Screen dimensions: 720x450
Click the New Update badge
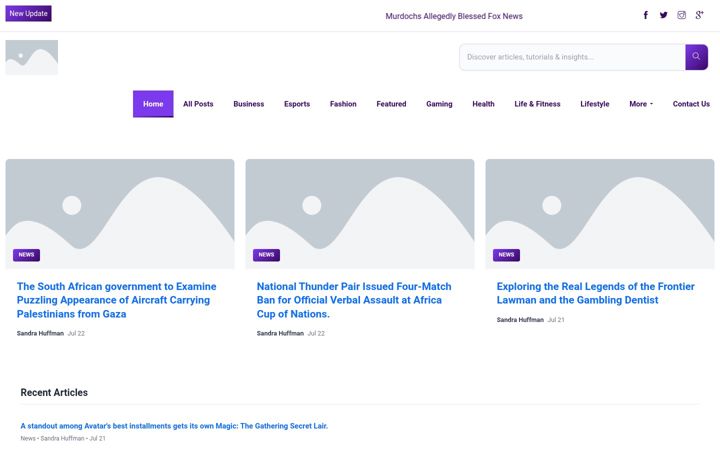(28, 13)
